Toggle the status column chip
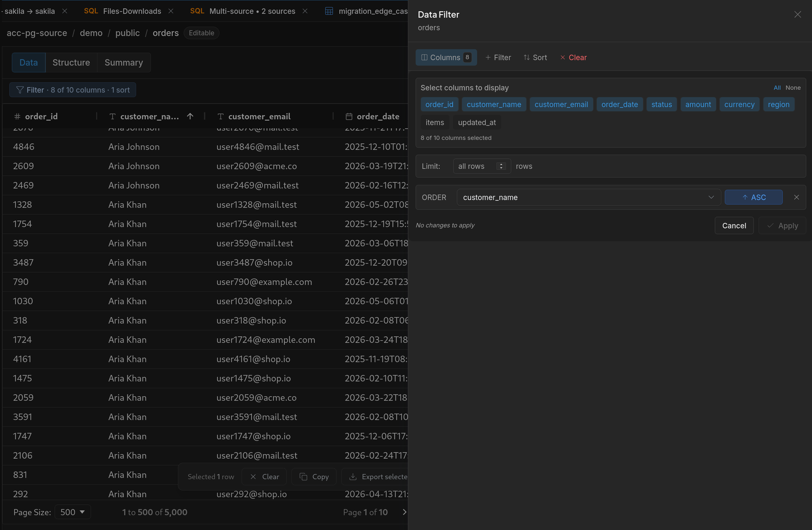Screen dimensions: 812x530 661,104
